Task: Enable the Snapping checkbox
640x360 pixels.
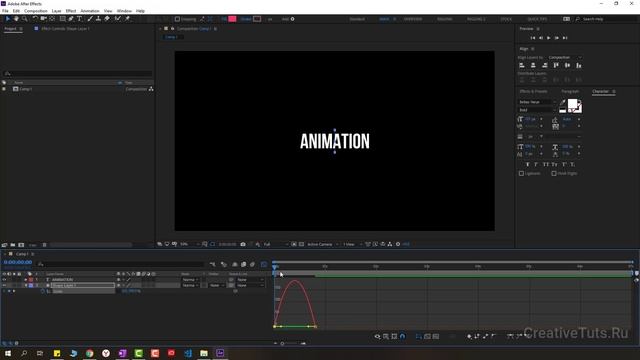Action: coord(177,19)
